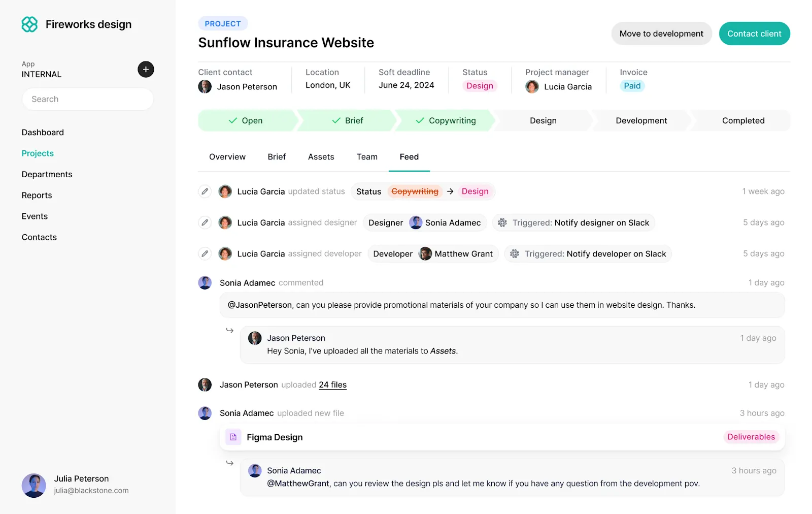This screenshot has height=514, width=812.
Task: Switch to the Assets tab
Action: pyautogui.click(x=321, y=157)
